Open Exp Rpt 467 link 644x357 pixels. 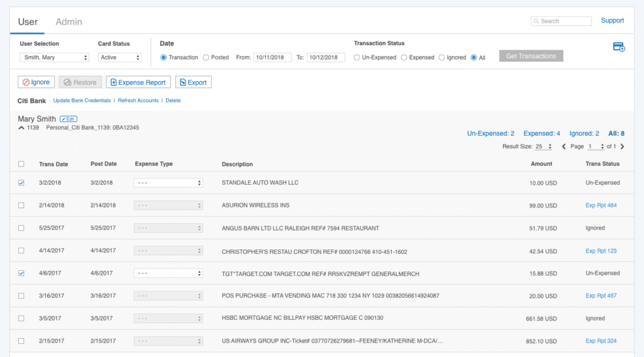pos(601,295)
